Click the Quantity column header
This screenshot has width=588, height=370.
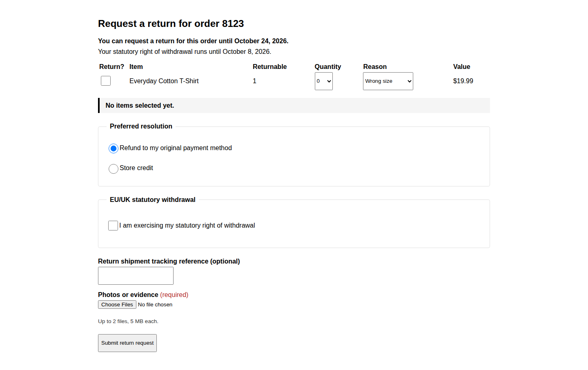click(x=328, y=67)
